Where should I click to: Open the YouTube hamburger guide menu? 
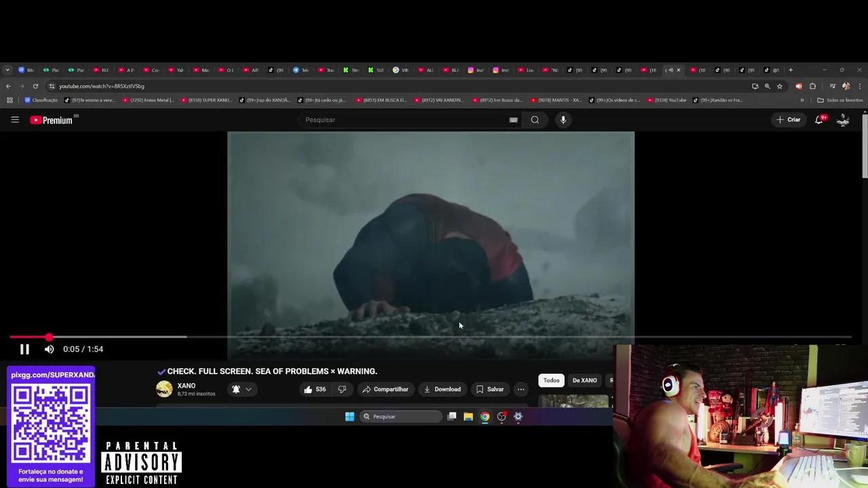pyautogui.click(x=15, y=120)
